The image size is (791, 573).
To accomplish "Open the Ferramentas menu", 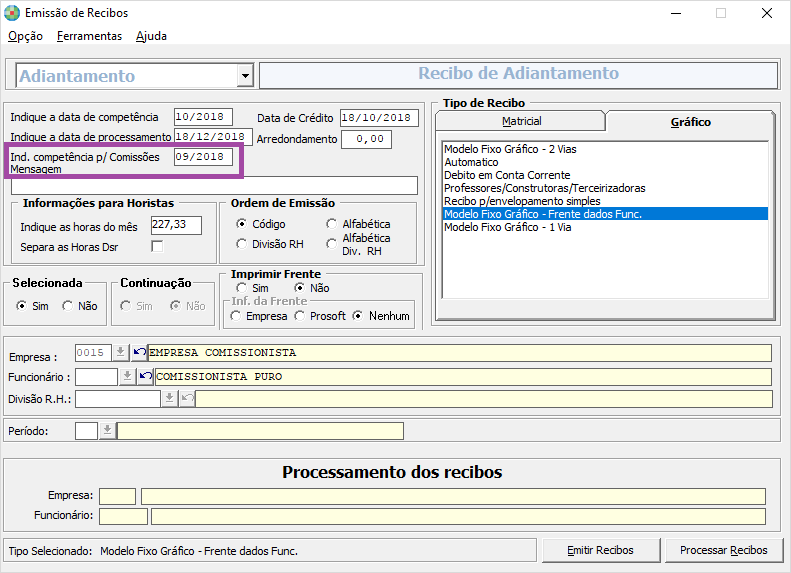I will (x=89, y=36).
